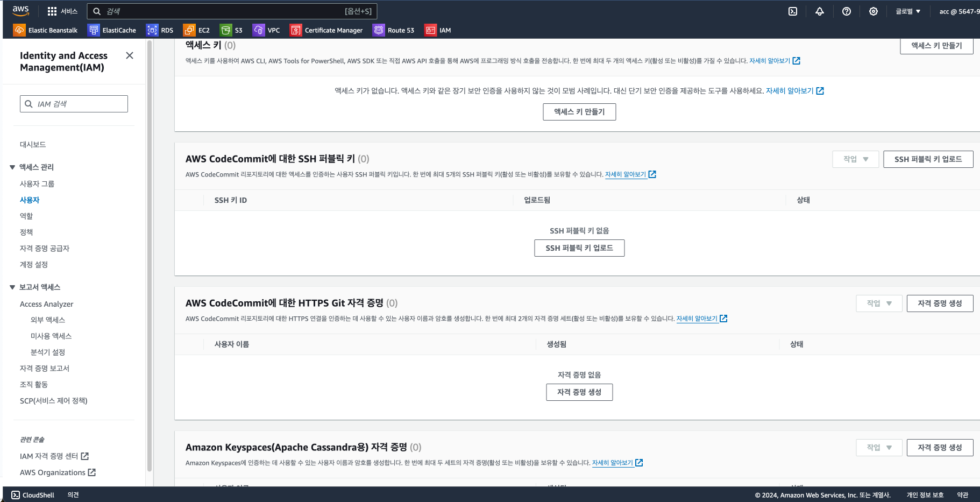Viewport: 980px width, 502px height.
Task: Open the 작업 dropdown for Amazon Keyspaces
Action: (x=879, y=448)
